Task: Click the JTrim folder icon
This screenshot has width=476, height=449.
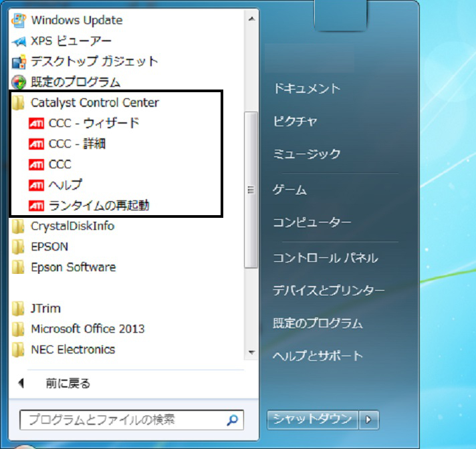Action: tap(18, 309)
